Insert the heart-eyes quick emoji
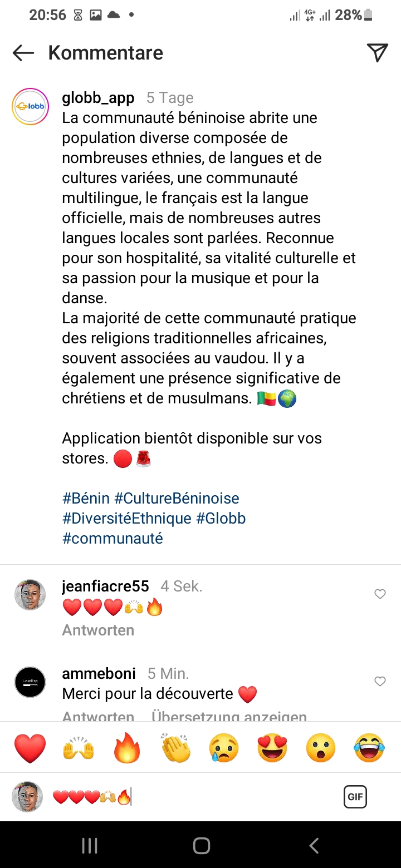The width and height of the screenshot is (401, 868). coord(272,748)
